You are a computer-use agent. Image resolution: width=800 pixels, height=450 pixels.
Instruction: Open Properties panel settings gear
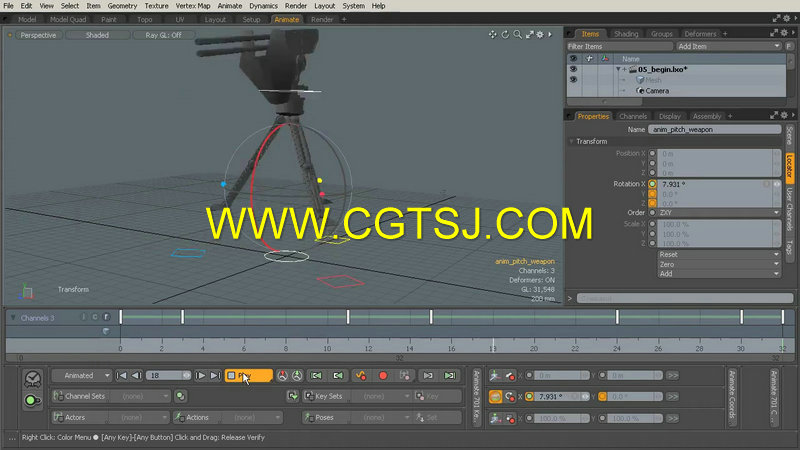click(x=784, y=116)
